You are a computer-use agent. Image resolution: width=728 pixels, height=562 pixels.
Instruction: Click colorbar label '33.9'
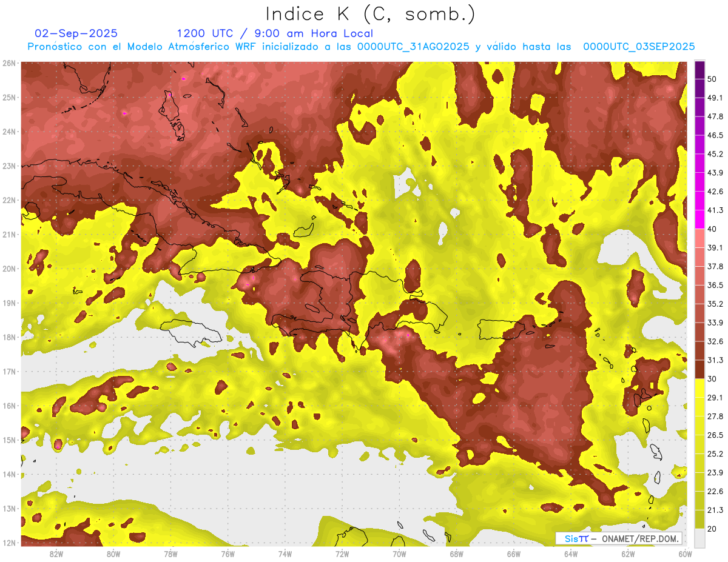coord(715,323)
